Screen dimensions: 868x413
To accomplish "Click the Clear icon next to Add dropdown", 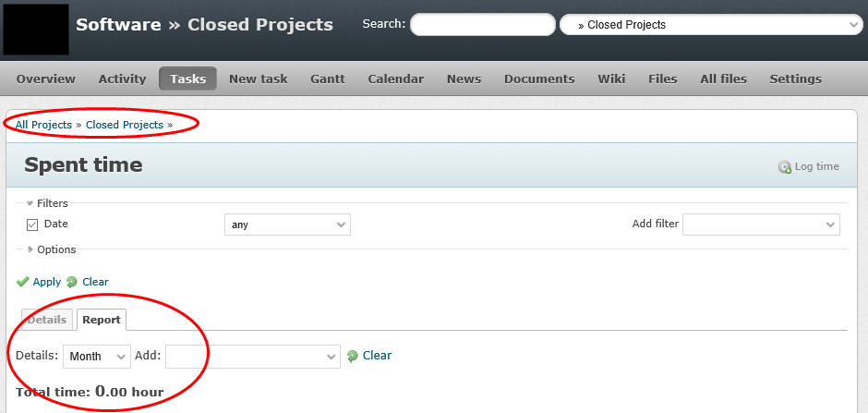I will (x=352, y=356).
